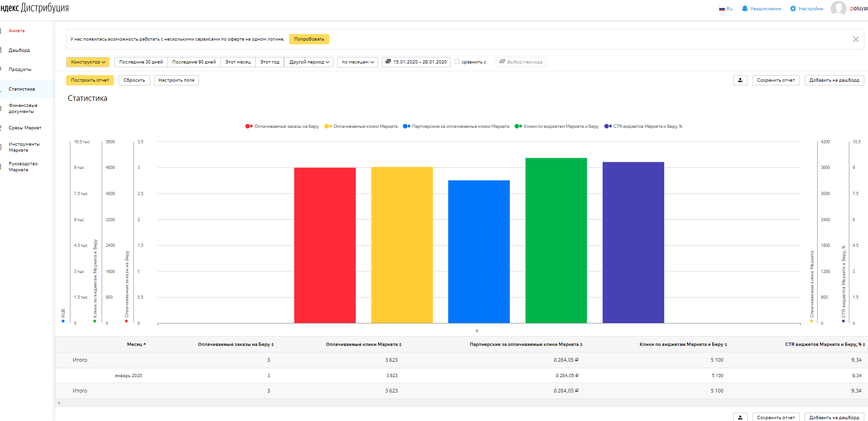Open the Другой период dropdown
Viewport: 868px width, 421px height.
click(x=309, y=62)
